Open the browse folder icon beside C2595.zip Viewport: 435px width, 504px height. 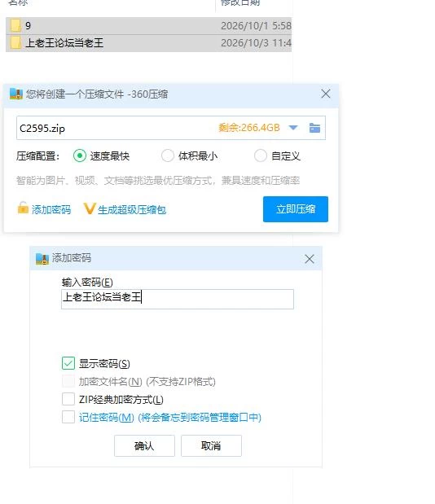(x=314, y=128)
